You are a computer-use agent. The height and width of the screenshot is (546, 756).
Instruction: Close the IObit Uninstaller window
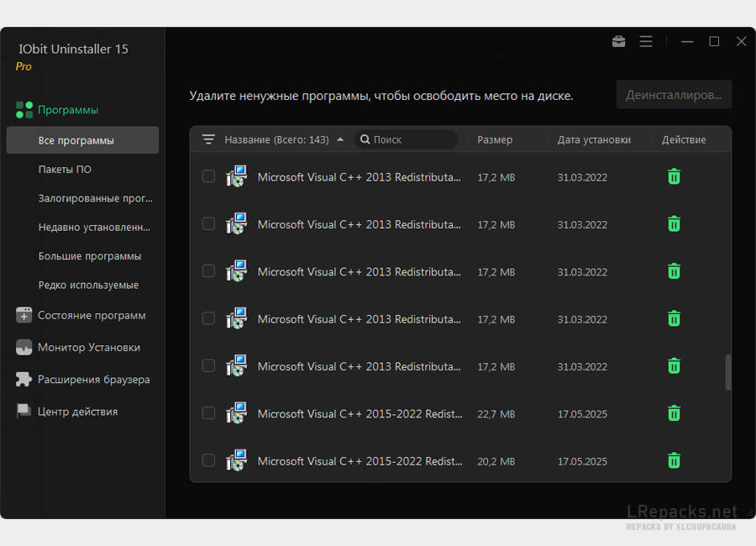point(741,41)
